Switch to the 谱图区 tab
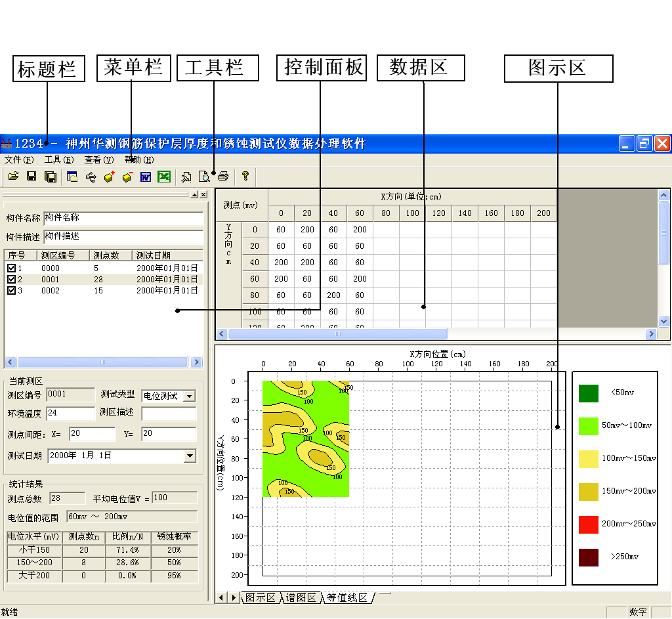This screenshot has width=672, height=619. (x=302, y=598)
